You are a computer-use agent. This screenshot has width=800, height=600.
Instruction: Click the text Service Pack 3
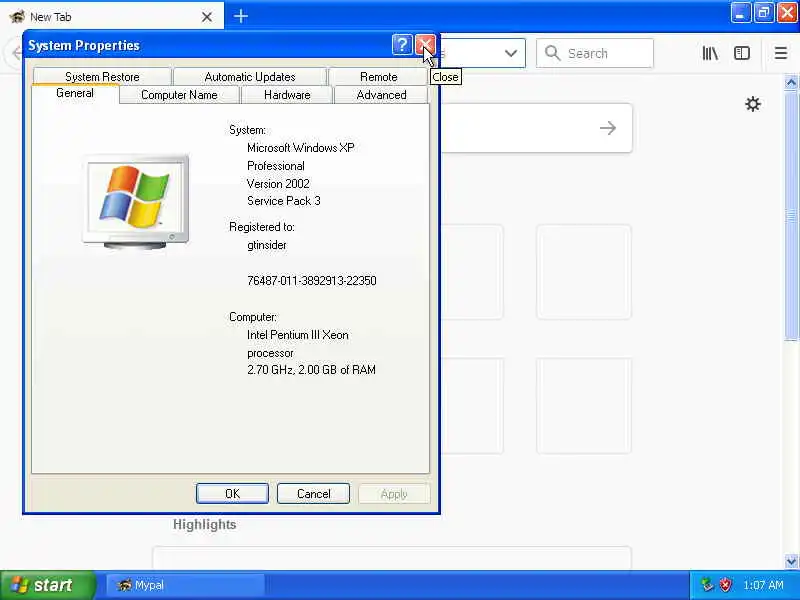coord(284,201)
